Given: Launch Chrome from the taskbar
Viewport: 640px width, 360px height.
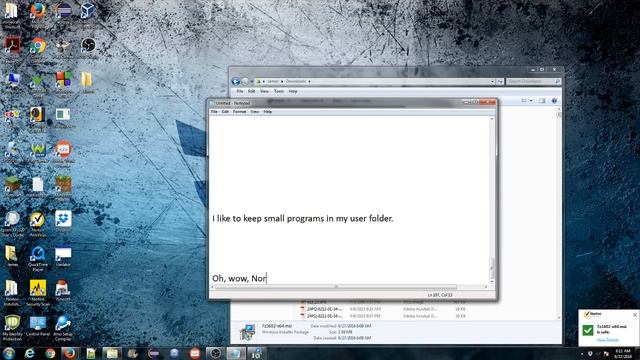Looking at the screenshot, I should point(50,353).
